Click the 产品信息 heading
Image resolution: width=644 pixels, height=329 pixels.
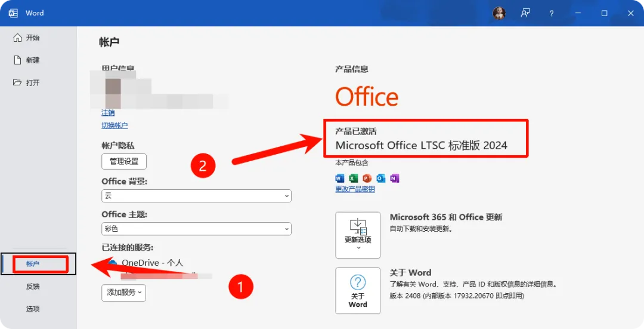click(352, 69)
